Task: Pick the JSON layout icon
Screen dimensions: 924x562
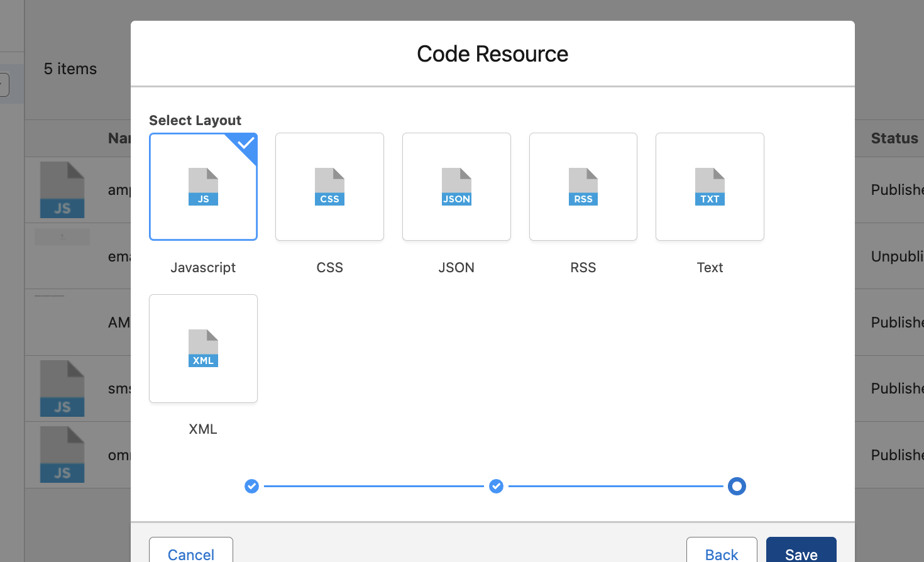Action: [x=456, y=187]
